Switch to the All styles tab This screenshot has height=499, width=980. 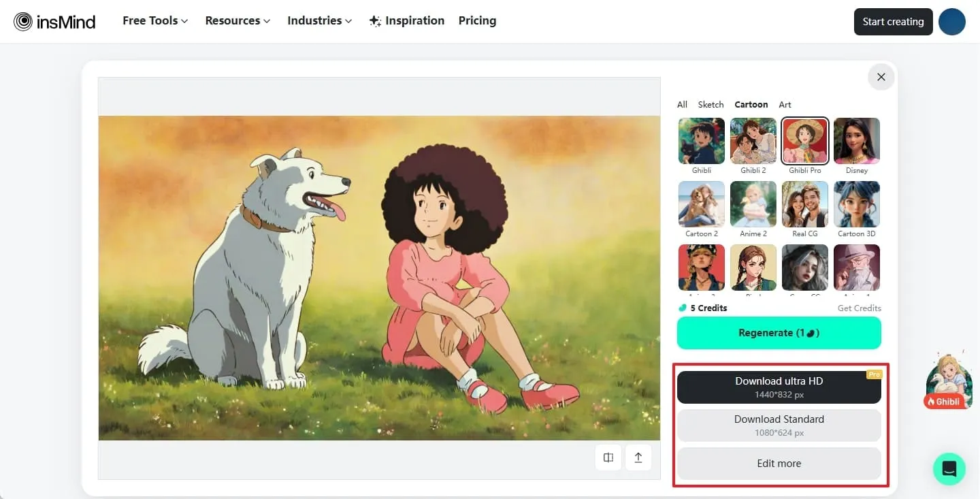coord(682,104)
